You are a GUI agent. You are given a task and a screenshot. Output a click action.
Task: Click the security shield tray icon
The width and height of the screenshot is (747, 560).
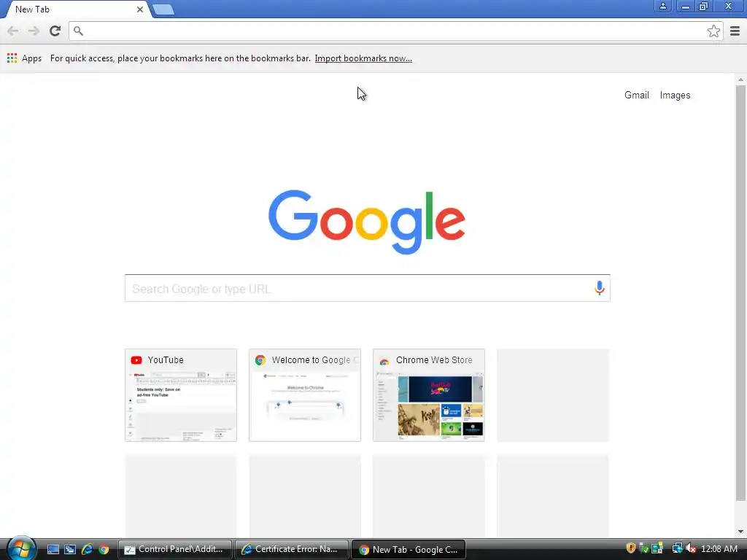point(631,548)
